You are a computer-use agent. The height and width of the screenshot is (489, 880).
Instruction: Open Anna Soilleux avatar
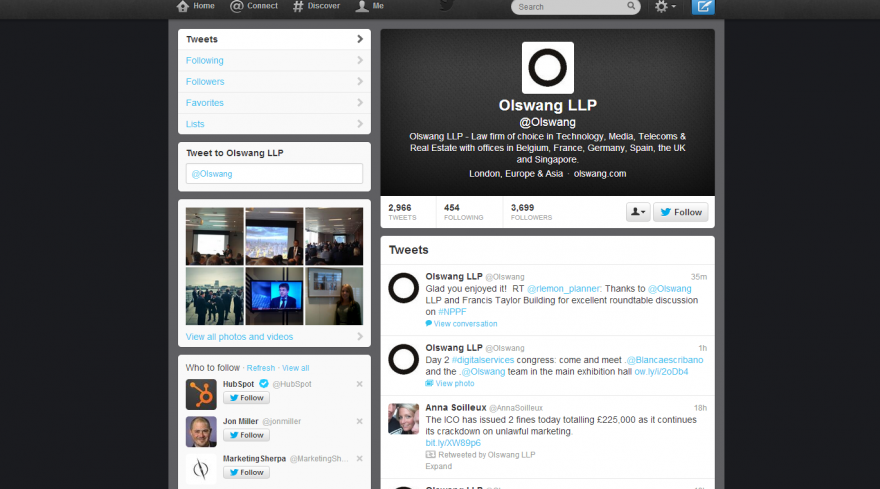point(404,418)
